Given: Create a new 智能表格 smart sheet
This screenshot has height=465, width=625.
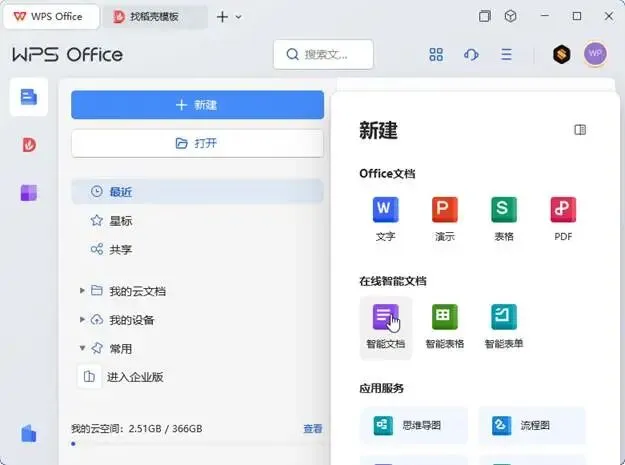Looking at the screenshot, I should 444,327.
